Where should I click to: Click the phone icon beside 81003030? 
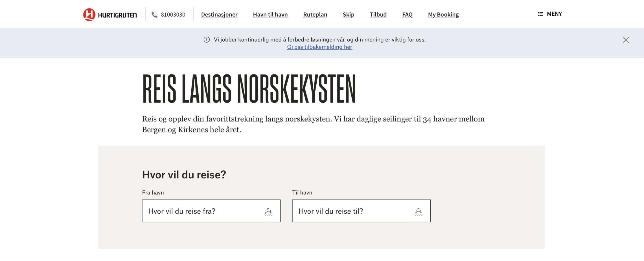(154, 15)
